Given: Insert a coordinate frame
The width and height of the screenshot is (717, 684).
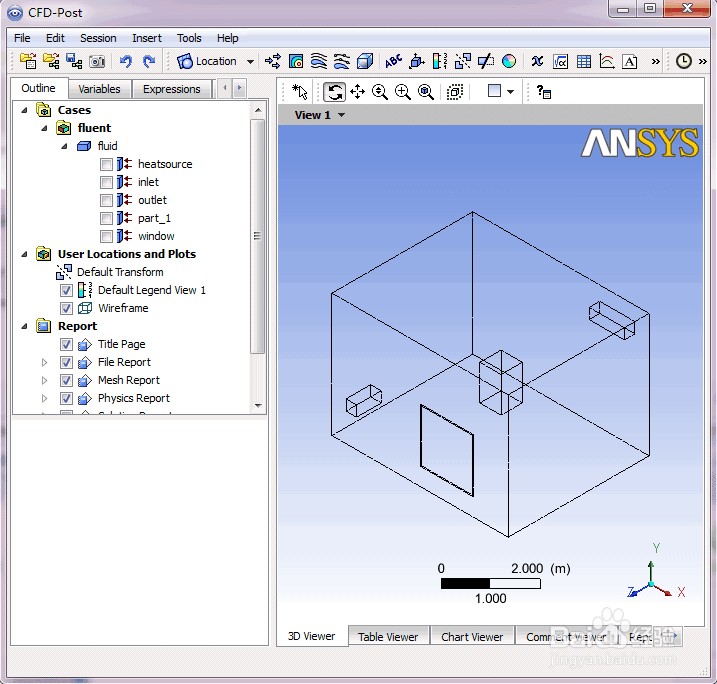Looking at the screenshot, I should tap(417, 61).
